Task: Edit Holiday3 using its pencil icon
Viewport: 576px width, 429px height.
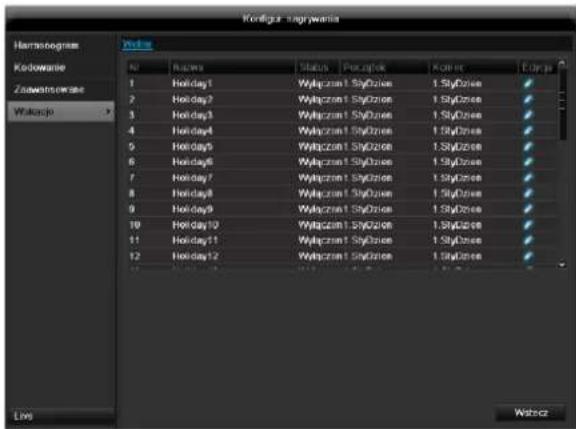Action: click(528, 115)
